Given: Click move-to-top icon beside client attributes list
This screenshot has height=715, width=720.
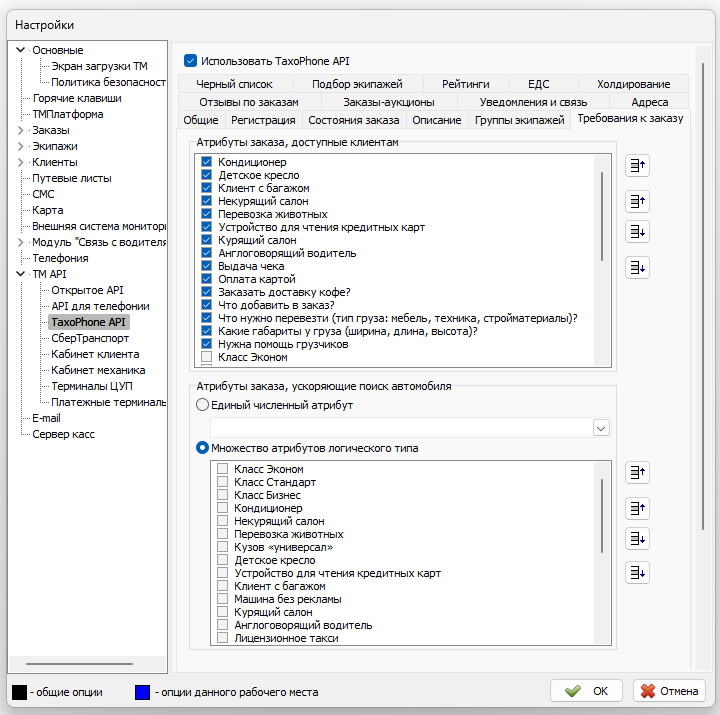Looking at the screenshot, I should 637,166.
